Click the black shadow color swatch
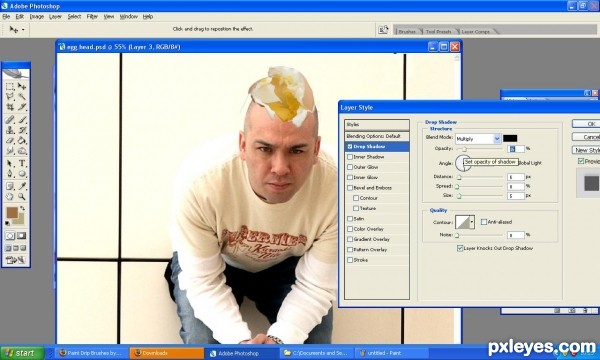Screen dimensions: 600x360 point(510,138)
